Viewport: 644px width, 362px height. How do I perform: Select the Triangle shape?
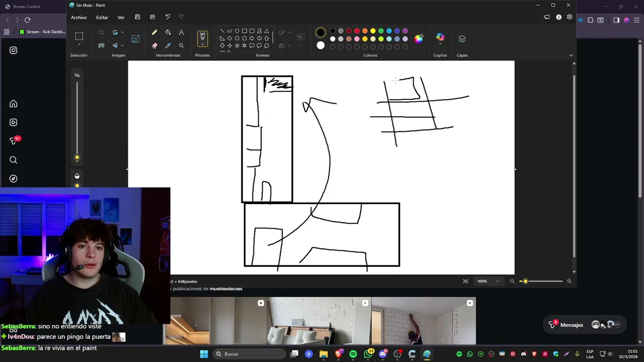coord(267,31)
